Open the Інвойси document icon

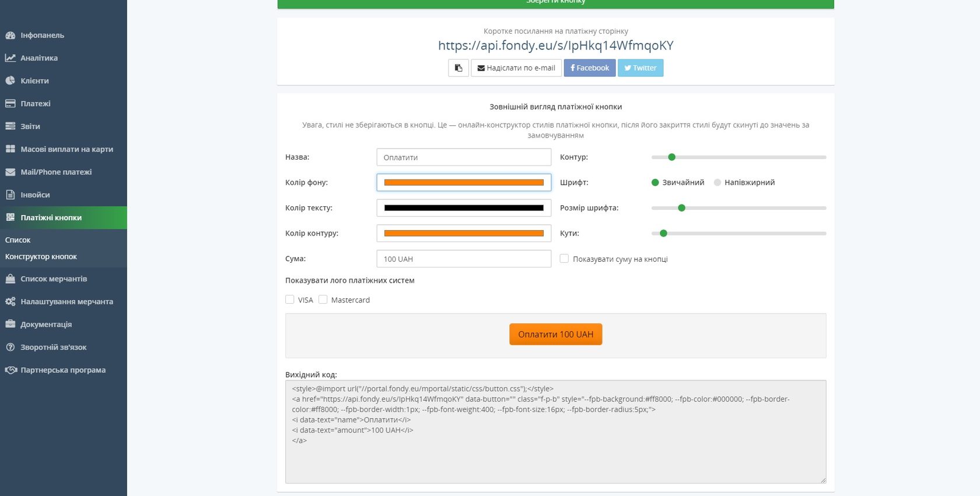pyautogui.click(x=10, y=195)
